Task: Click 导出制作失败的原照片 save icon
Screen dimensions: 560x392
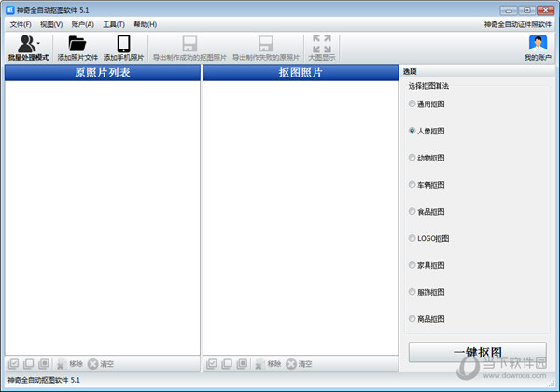Action: (266, 44)
